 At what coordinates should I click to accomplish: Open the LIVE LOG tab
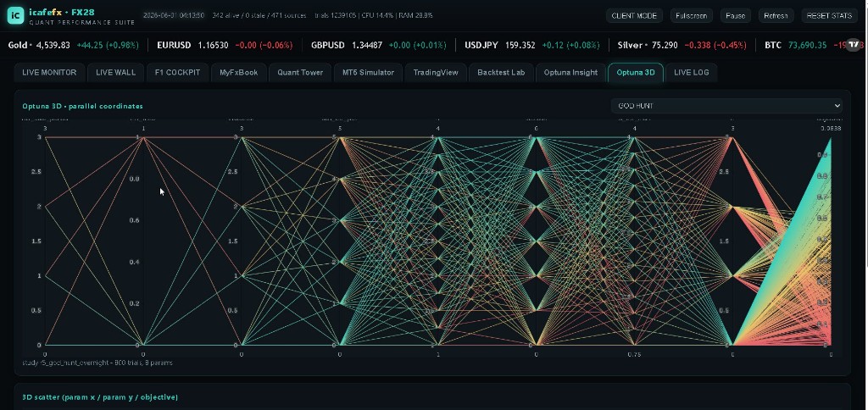(692, 73)
